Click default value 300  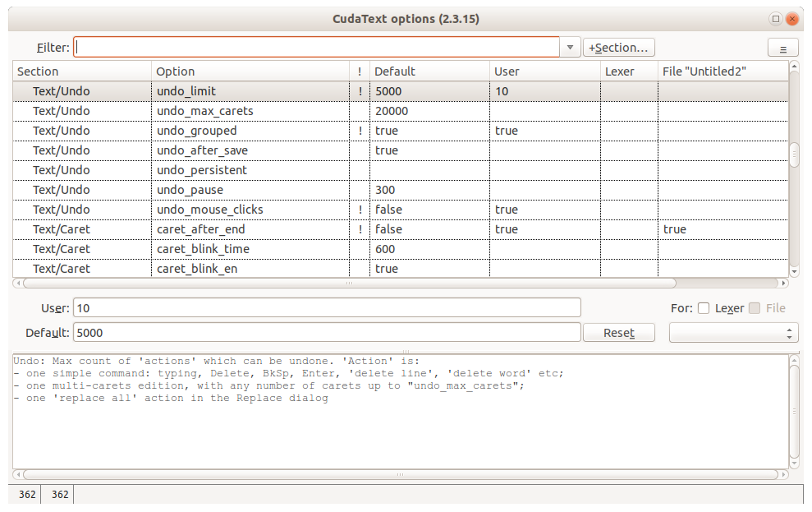click(385, 190)
